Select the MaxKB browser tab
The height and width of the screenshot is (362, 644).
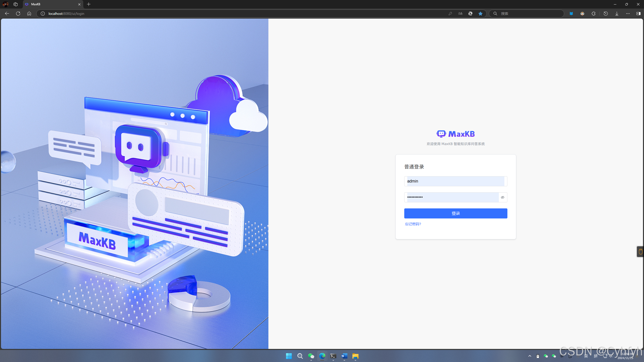53,4
